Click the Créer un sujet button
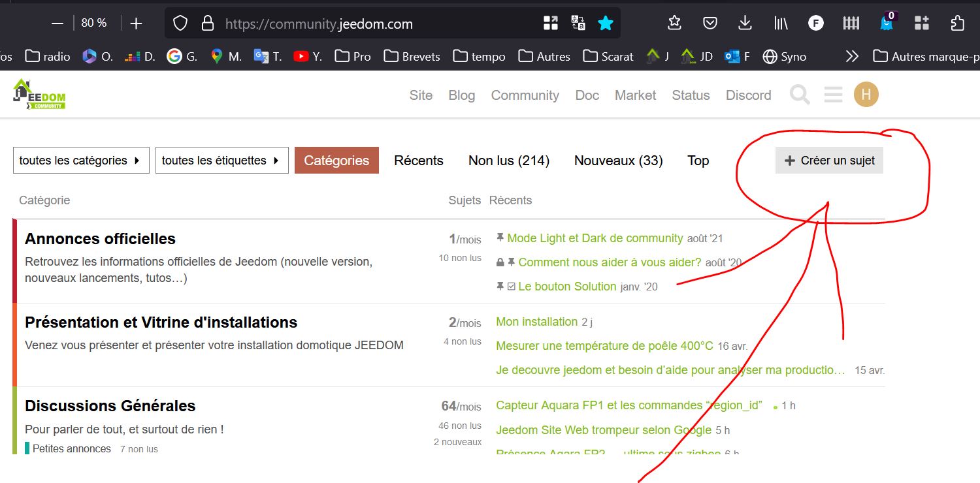 pyautogui.click(x=828, y=160)
